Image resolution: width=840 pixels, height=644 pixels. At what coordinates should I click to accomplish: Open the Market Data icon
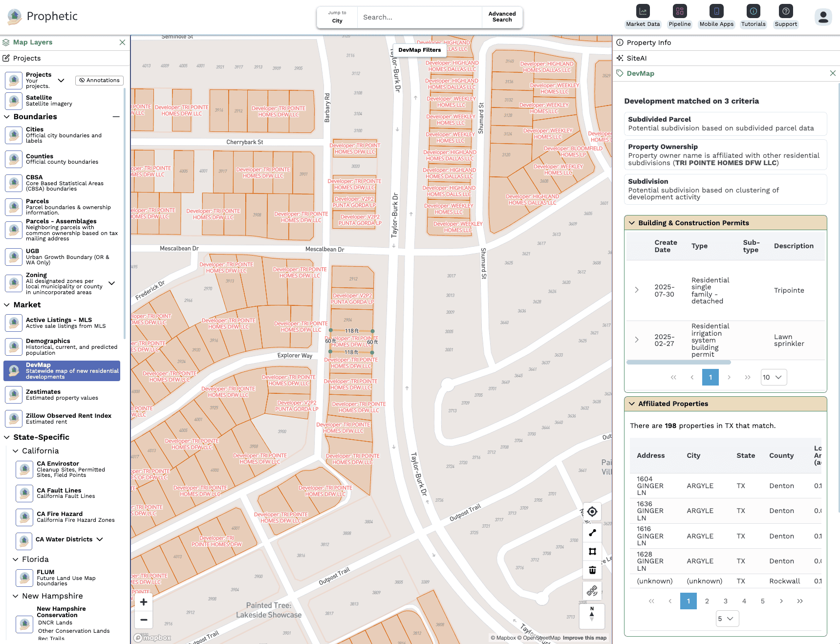[x=643, y=11]
